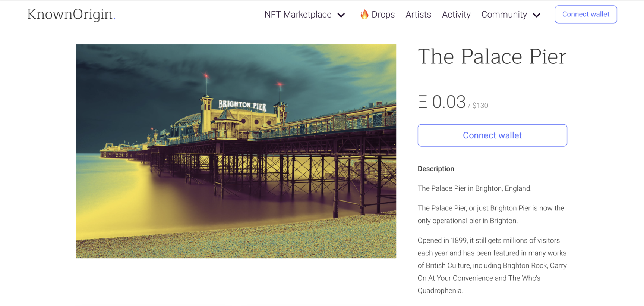Click the paragraph starting Opened in 1899
644x306 pixels.
[x=492, y=265]
